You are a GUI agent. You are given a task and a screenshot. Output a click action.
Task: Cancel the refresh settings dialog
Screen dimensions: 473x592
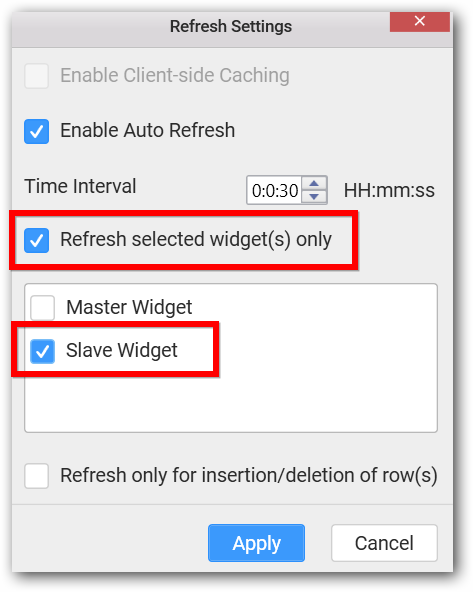coord(384,543)
